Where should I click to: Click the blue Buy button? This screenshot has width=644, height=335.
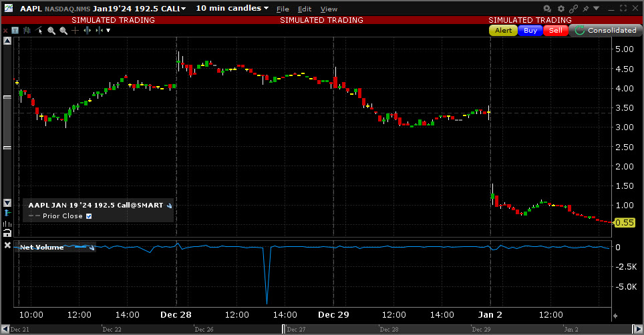coord(530,30)
